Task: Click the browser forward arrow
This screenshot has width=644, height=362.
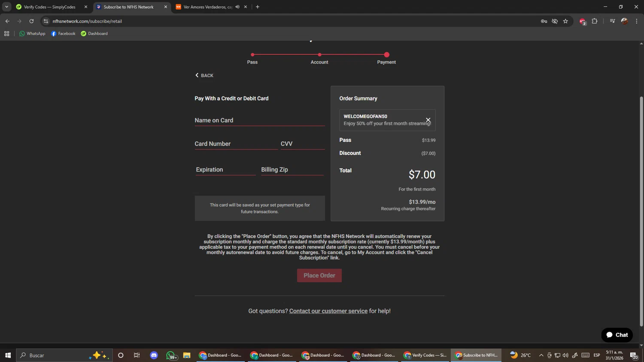Action: pos(19,21)
